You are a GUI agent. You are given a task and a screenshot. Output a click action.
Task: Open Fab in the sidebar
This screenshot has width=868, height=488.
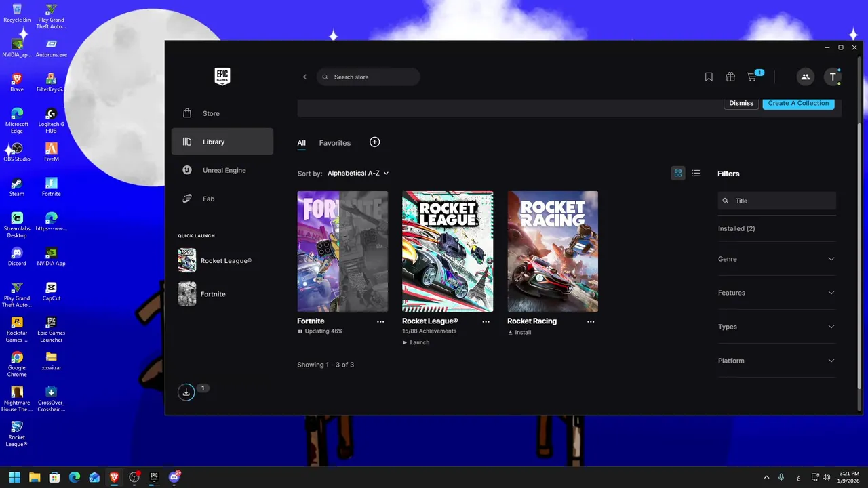222,199
